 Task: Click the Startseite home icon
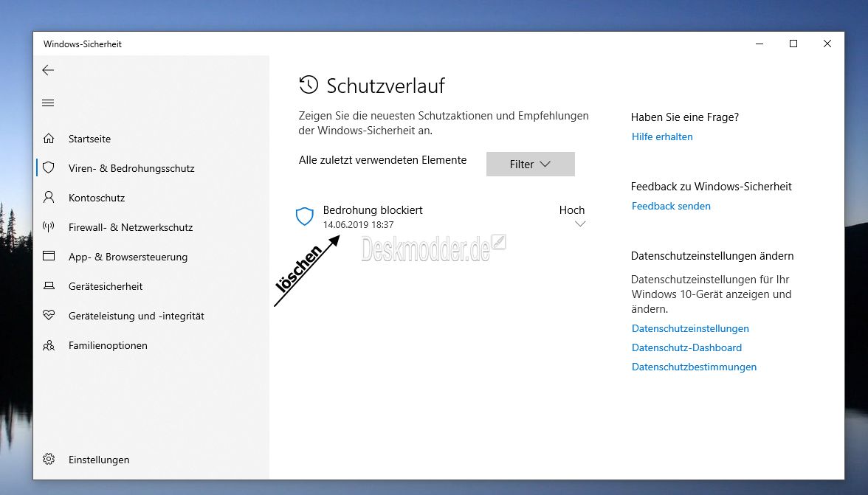49,138
